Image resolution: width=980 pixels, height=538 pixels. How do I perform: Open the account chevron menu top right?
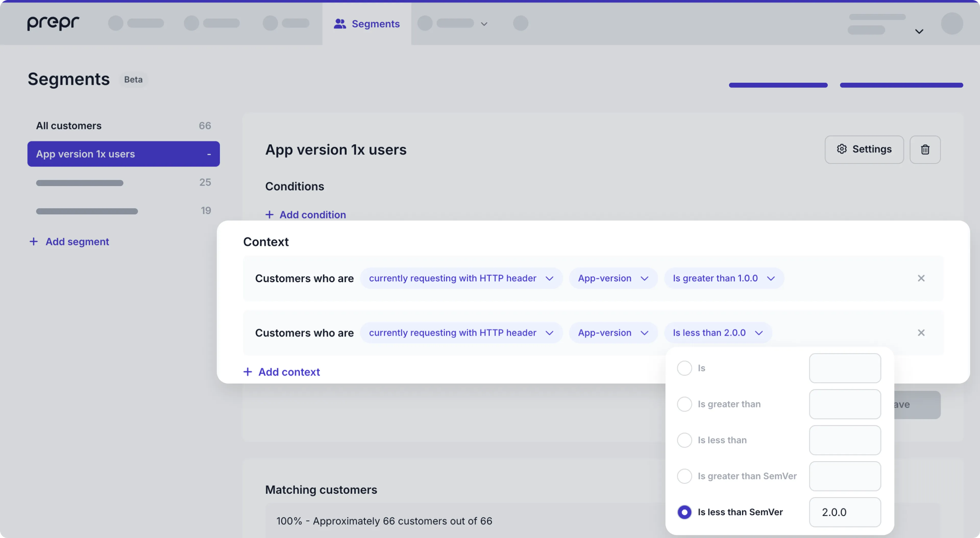tap(919, 32)
